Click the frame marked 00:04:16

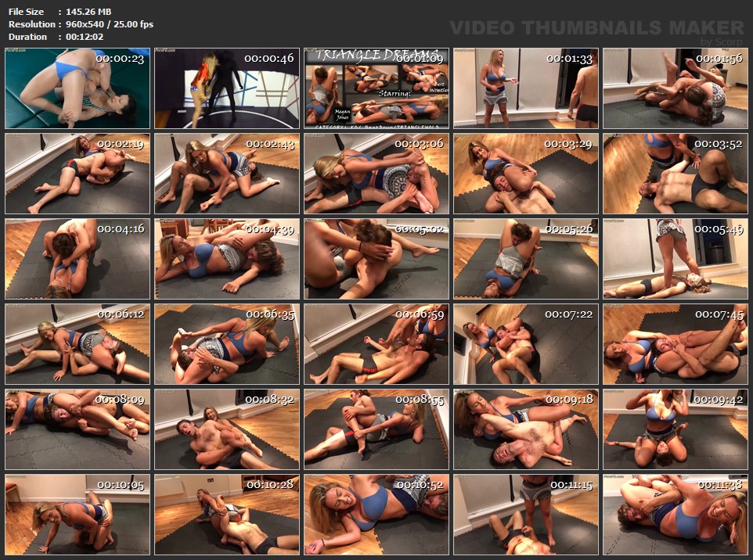click(x=77, y=259)
